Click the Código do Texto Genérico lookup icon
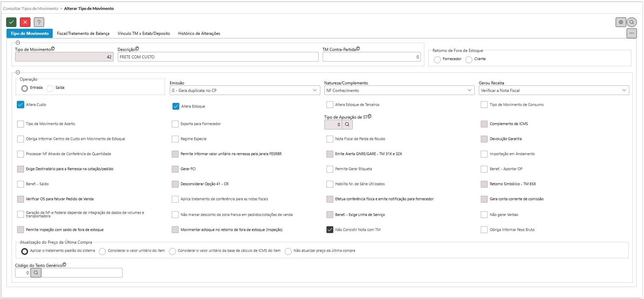This screenshot has width=644, height=299. 36,273
